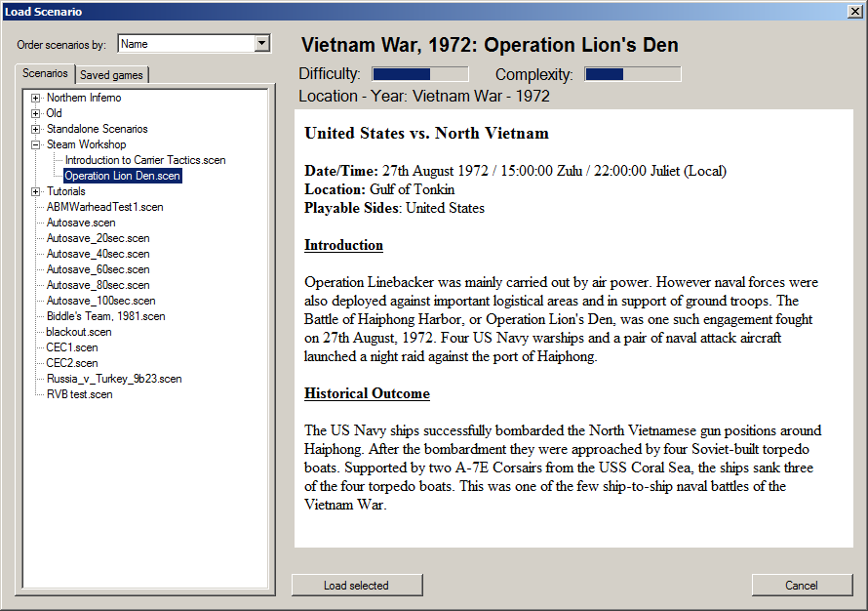This screenshot has height=611, width=868.
Task: Click the Introduction heading in description
Action: coord(343,245)
